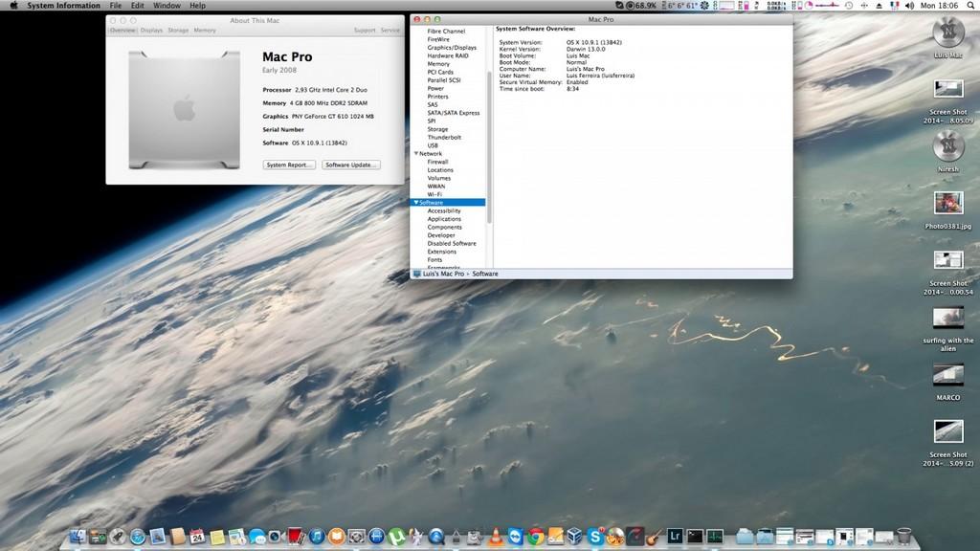Image resolution: width=980 pixels, height=551 pixels.
Task: Collapse the Network section in sidebar
Action: (x=415, y=154)
